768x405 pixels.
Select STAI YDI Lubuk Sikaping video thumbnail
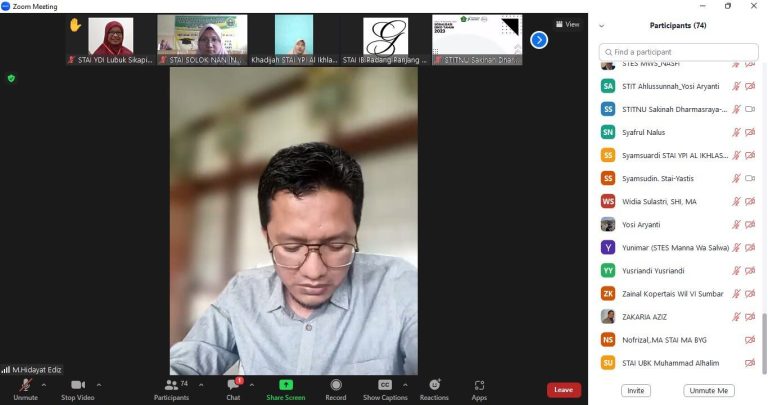click(x=111, y=40)
